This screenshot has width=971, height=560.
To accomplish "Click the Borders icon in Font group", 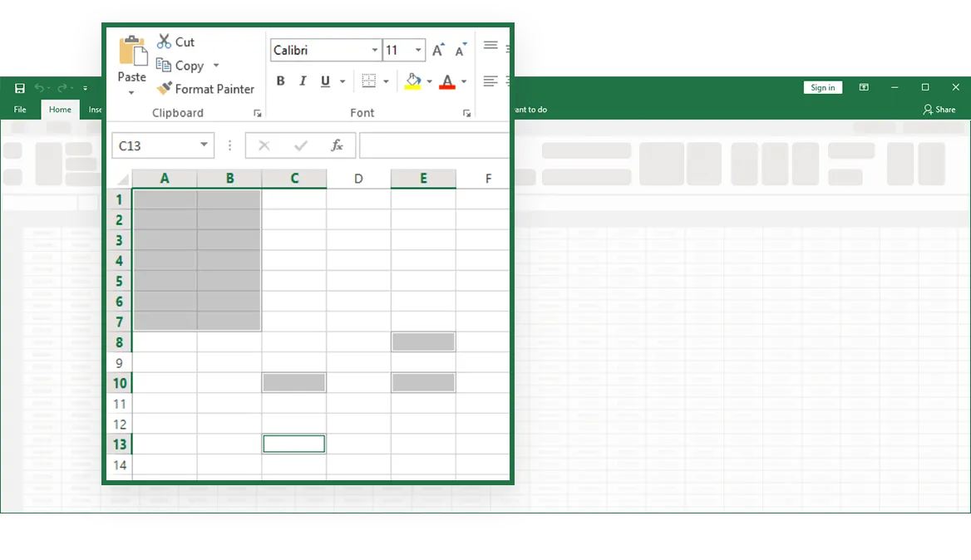I will coord(368,81).
